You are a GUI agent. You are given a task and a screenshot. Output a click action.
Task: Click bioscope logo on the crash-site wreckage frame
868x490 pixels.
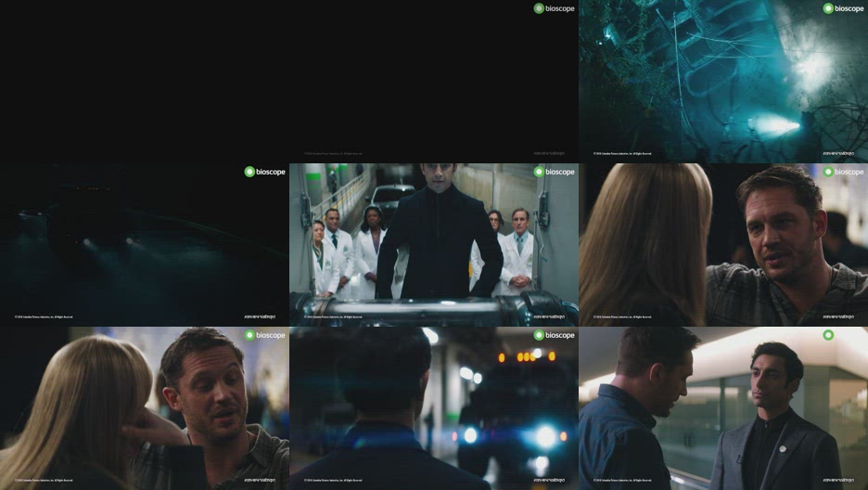pyautogui.click(x=843, y=8)
